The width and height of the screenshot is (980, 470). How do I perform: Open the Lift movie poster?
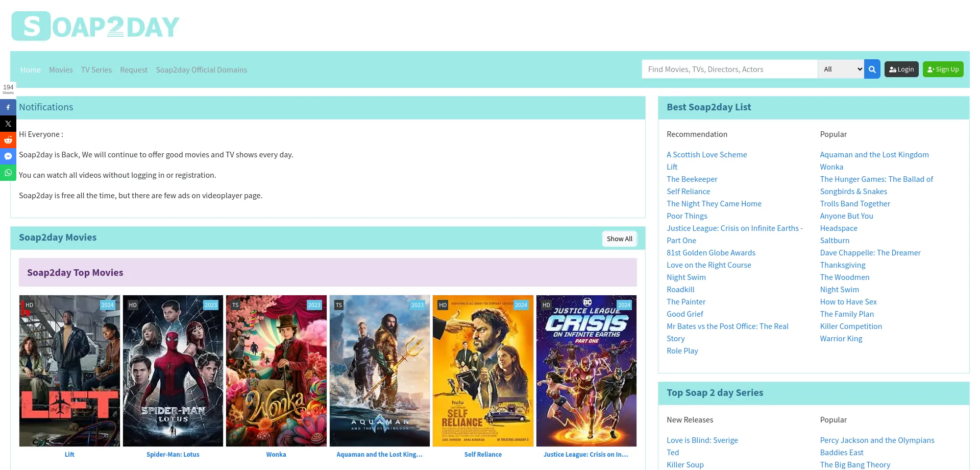69,371
